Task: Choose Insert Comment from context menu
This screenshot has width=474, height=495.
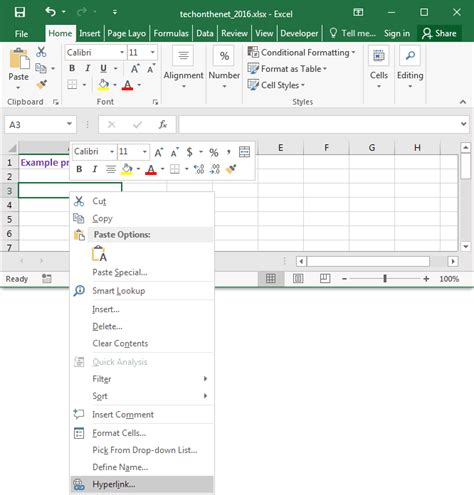Action: [x=142, y=414]
